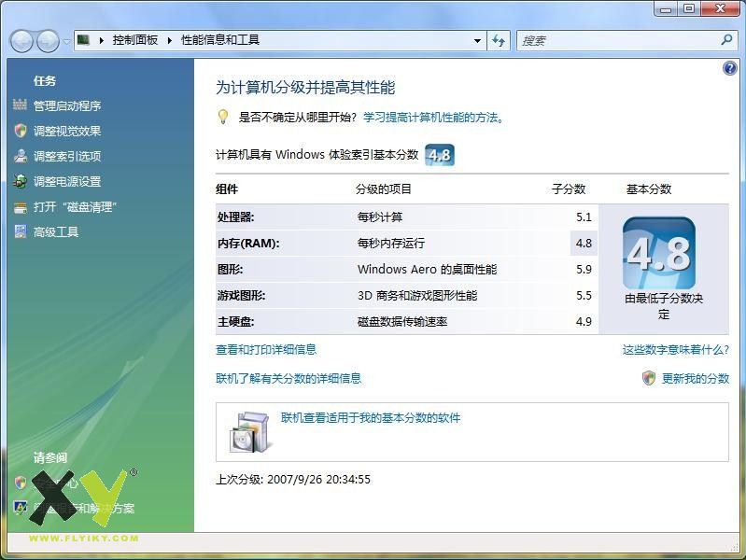The height and width of the screenshot is (560, 746).
Task: Click the 5.5 gaming graphics subscore
Action: coord(584,296)
